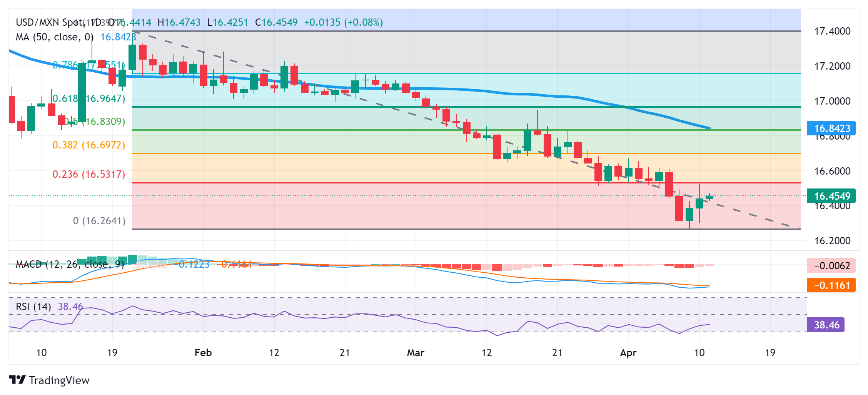868x395 pixels.
Task: Click the 0.236 (16.5317) Fibonacci level label
Action: (x=89, y=174)
